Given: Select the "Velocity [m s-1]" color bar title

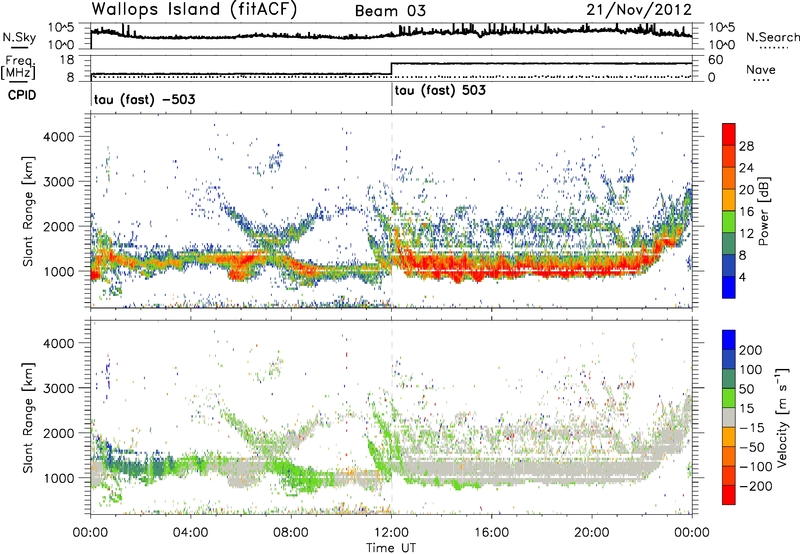Looking at the screenshot, I should 782,417.
